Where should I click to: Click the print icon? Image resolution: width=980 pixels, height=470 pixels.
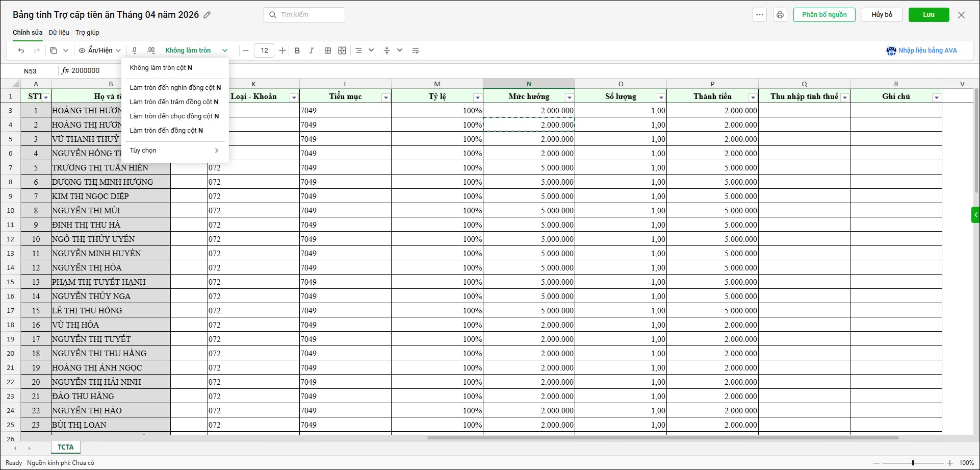(x=780, y=15)
